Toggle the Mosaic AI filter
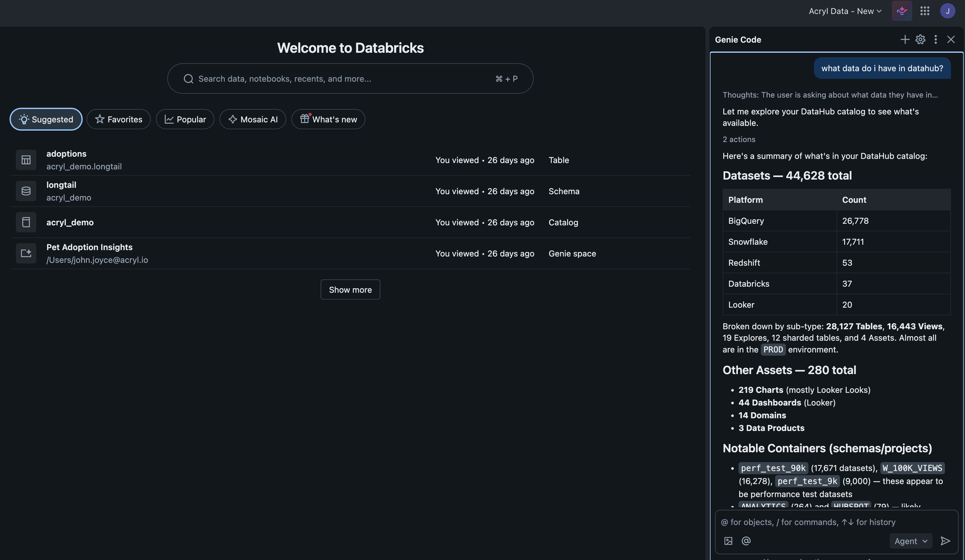 pos(253,119)
